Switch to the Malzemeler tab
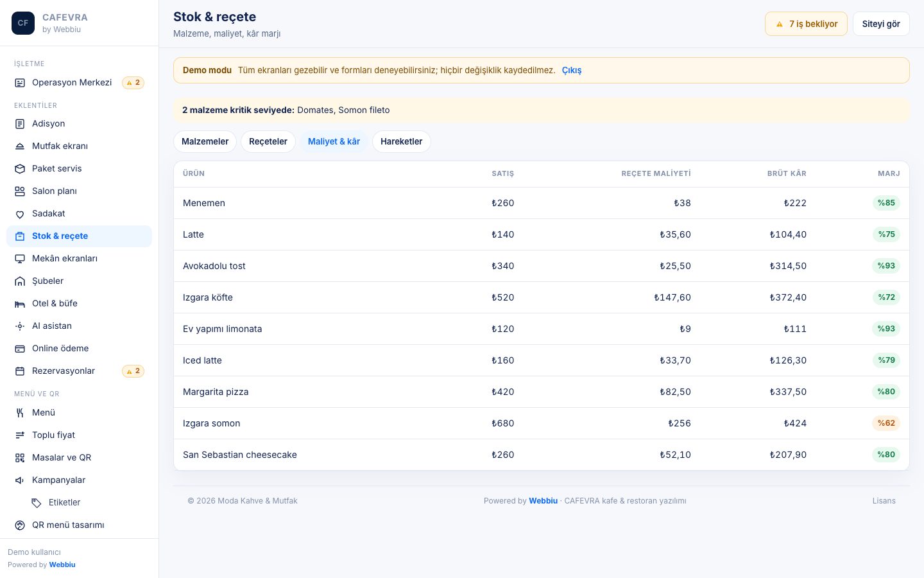Viewport: 924px width, 578px height. [x=205, y=141]
